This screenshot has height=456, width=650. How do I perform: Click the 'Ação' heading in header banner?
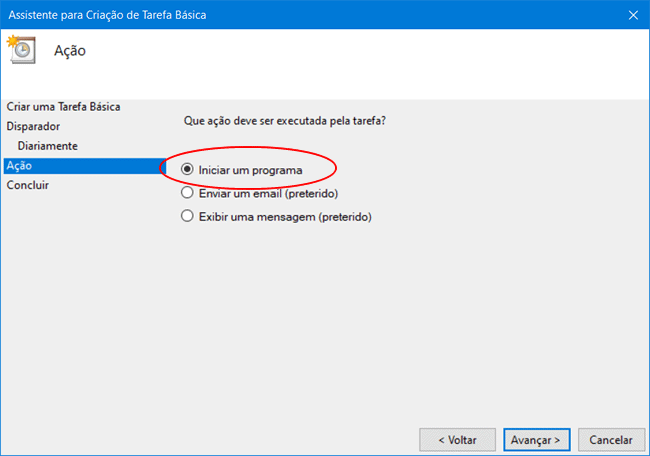69,51
